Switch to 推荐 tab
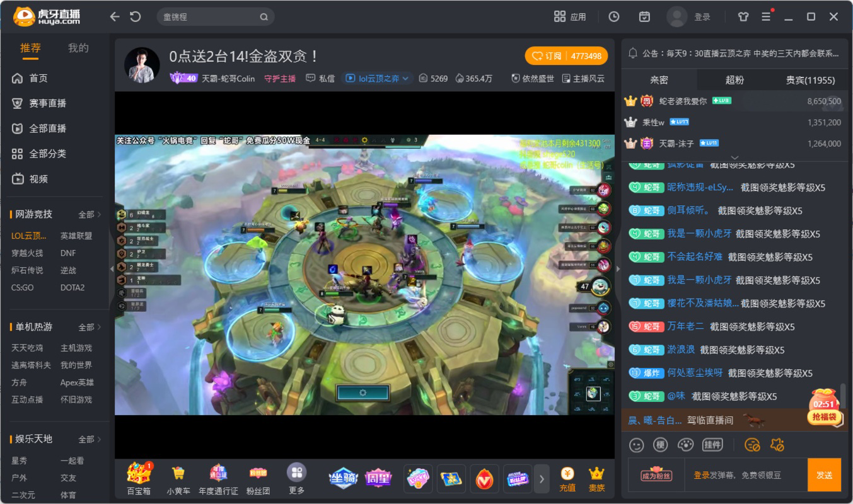The height and width of the screenshot is (504, 853). pyautogui.click(x=30, y=49)
